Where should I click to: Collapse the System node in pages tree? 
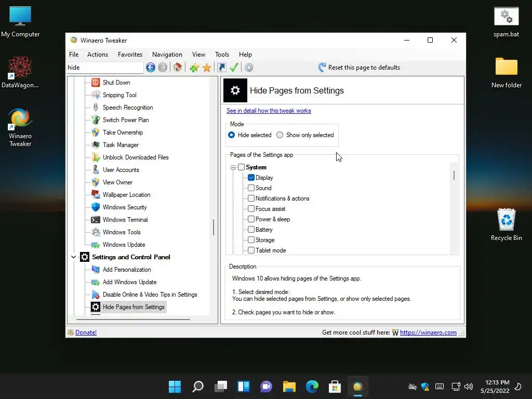pyautogui.click(x=233, y=167)
